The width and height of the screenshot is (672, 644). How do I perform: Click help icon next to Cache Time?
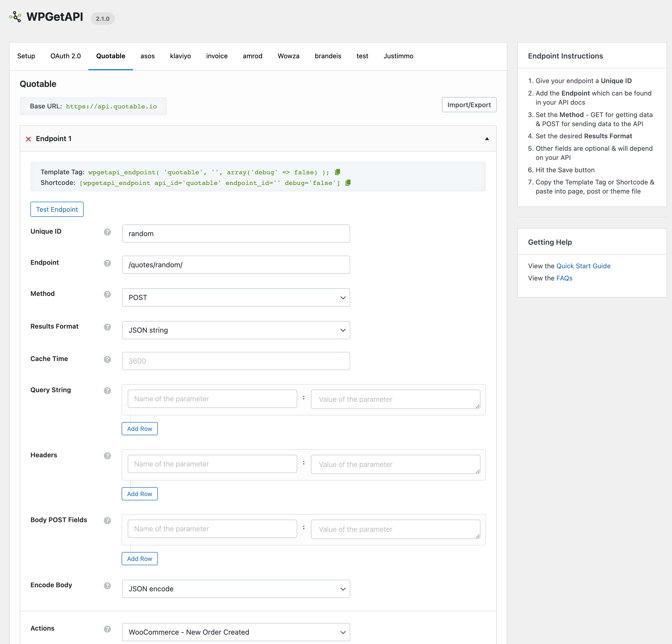(107, 359)
